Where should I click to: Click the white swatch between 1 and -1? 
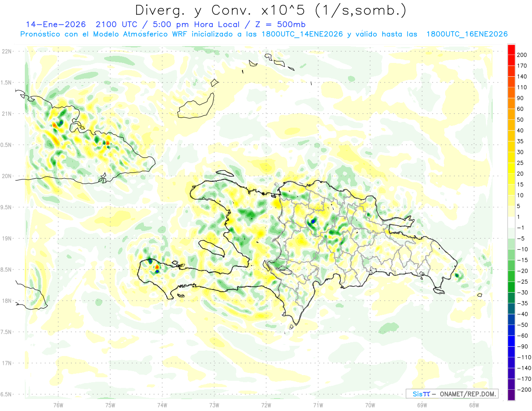point(511,222)
